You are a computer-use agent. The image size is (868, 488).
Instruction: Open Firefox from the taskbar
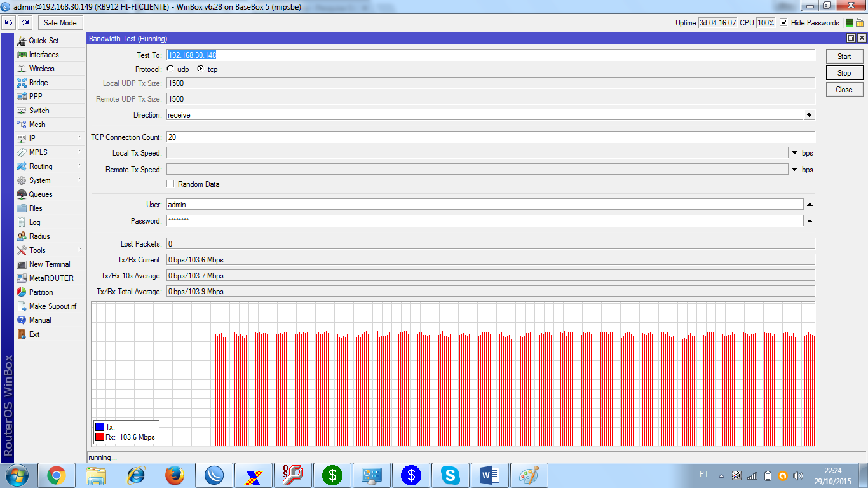175,475
